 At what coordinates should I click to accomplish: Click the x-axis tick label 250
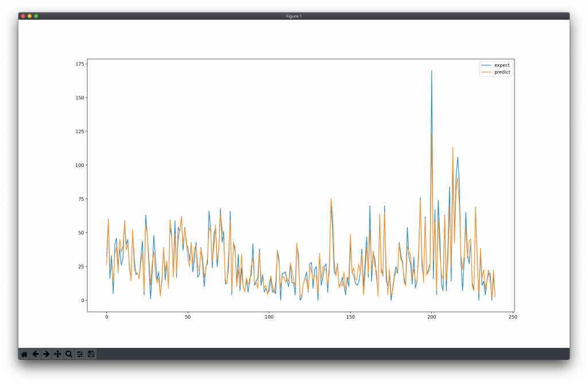click(513, 317)
